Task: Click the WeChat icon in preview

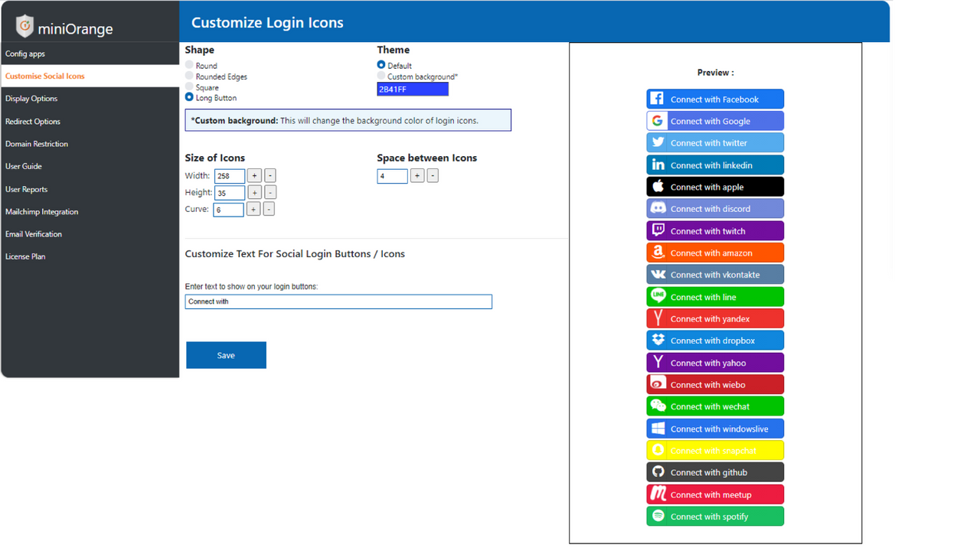Action: [658, 406]
